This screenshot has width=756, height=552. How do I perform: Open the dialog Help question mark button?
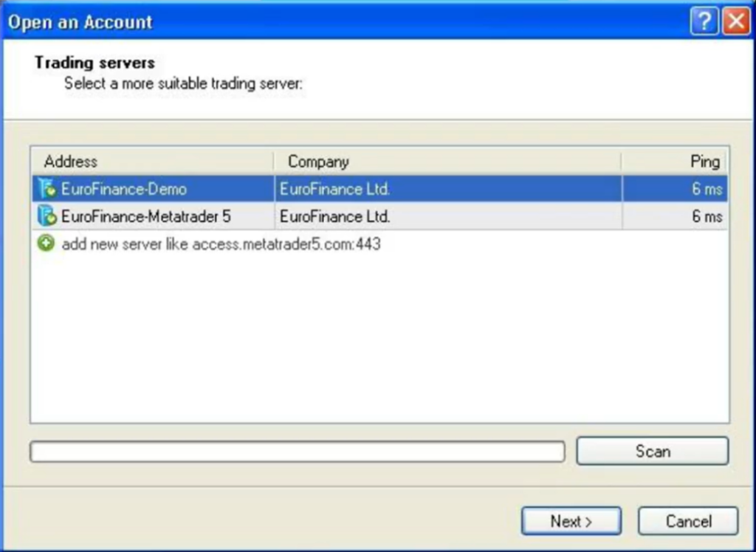pos(704,21)
